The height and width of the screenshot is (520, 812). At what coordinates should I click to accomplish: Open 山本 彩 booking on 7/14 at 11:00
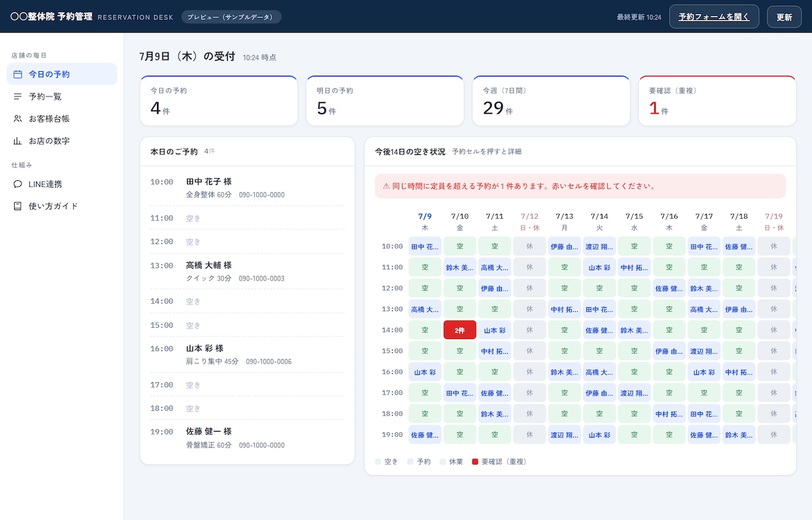coord(599,267)
